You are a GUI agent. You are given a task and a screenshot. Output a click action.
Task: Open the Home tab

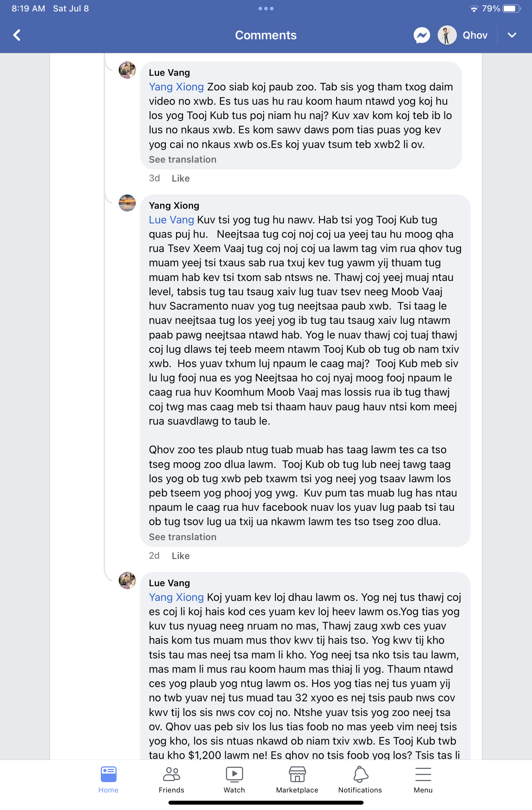click(x=108, y=780)
